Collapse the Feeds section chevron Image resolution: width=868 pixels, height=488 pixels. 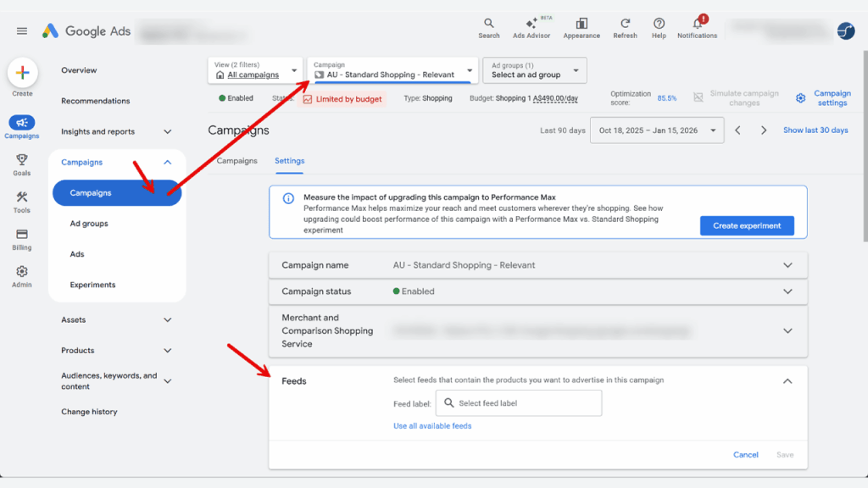(787, 381)
